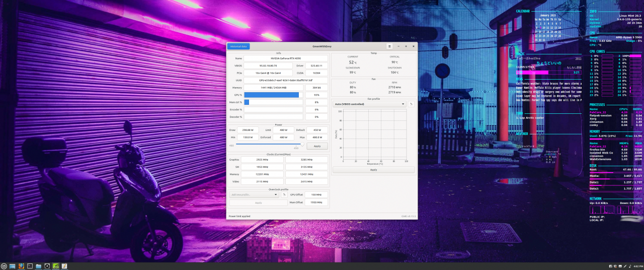Click the Show Desktop icon in panel
The image size is (644, 270).
point(13,265)
